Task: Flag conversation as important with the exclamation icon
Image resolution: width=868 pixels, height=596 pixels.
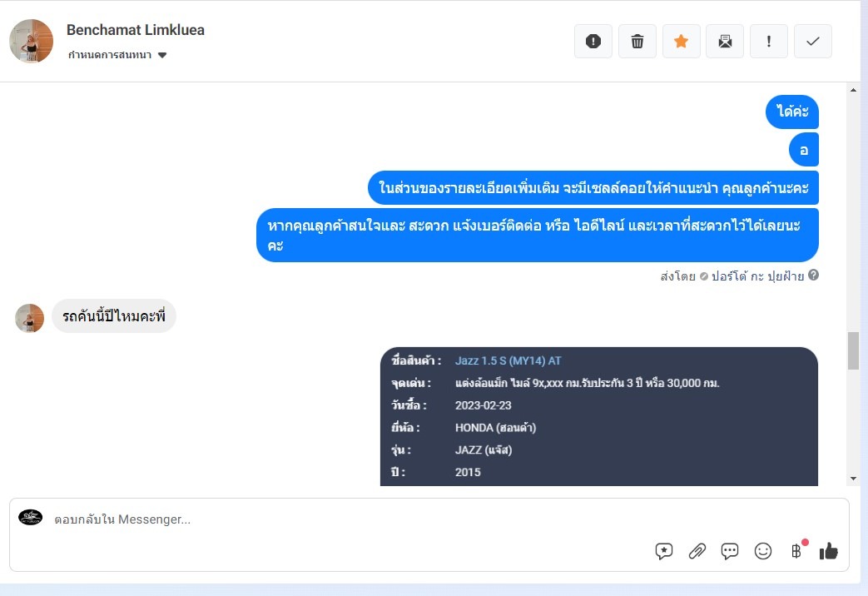Action: click(768, 41)
